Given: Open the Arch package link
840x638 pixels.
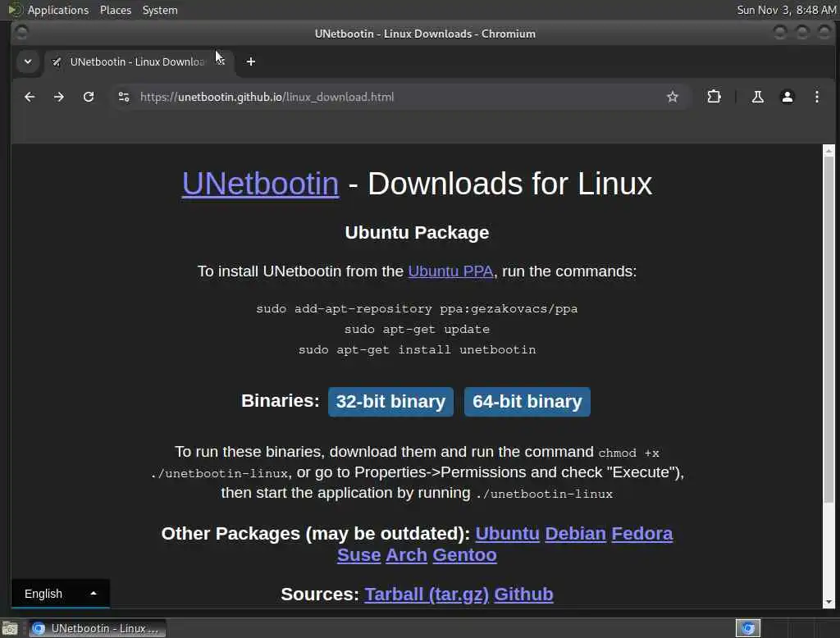Looking at the screenshot, I should pyautogui.click(x=406, y=555).
